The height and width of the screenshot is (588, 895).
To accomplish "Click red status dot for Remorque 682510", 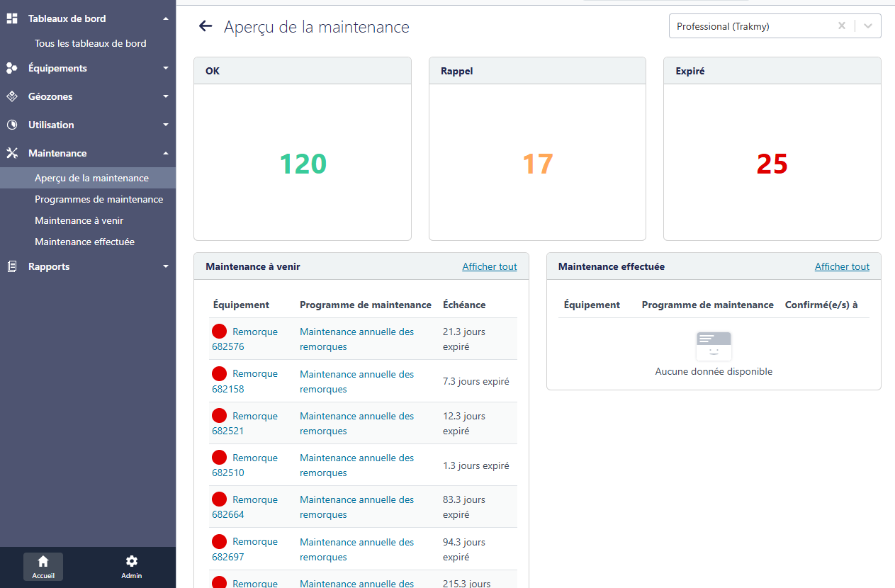I will coord(220,457).
